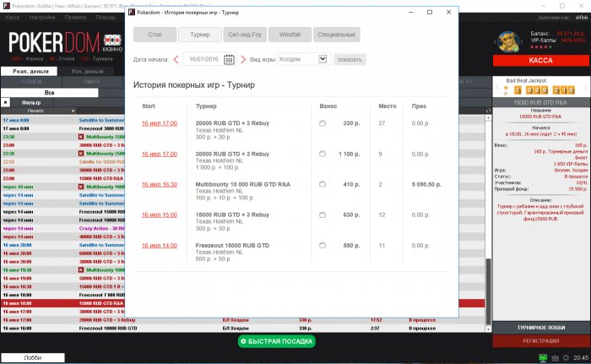The width and height of the screenshot is (591, 364).
Task: Click the knockout icon beside Multibounty 7500
Action: (x=81, y=137)
